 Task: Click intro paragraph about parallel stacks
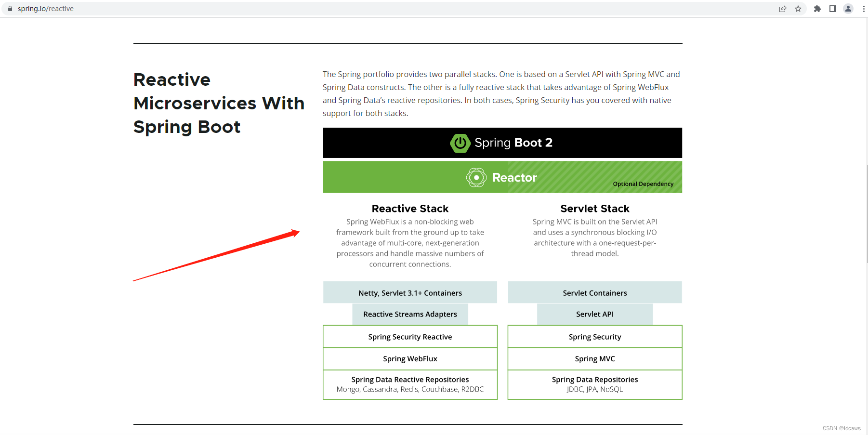click(501, 93)
